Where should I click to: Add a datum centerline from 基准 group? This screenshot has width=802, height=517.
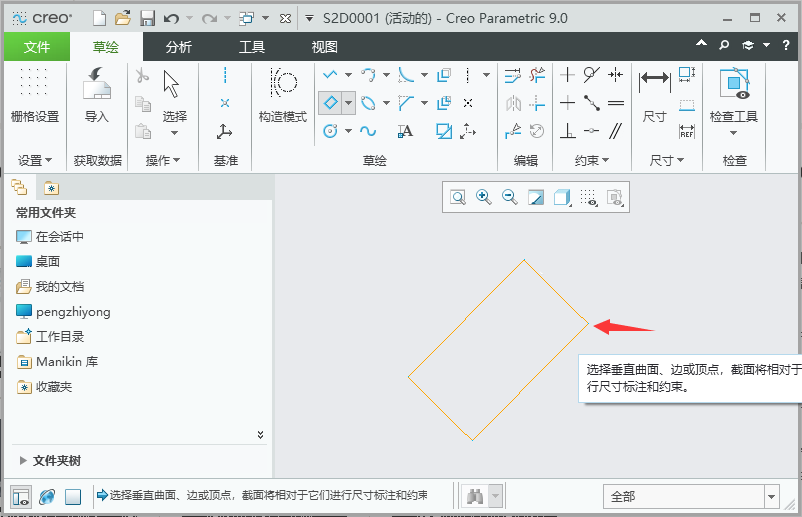click(225, 75)
